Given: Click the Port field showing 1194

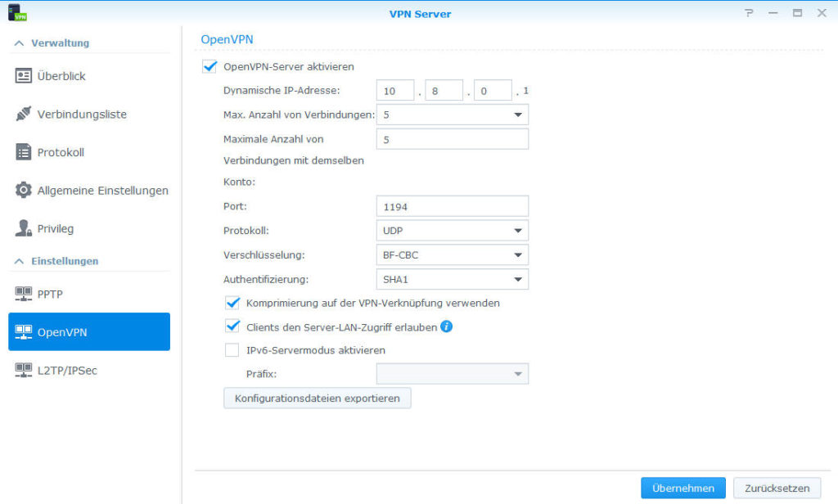Looking at the screenshot, I should click(452, 206).
